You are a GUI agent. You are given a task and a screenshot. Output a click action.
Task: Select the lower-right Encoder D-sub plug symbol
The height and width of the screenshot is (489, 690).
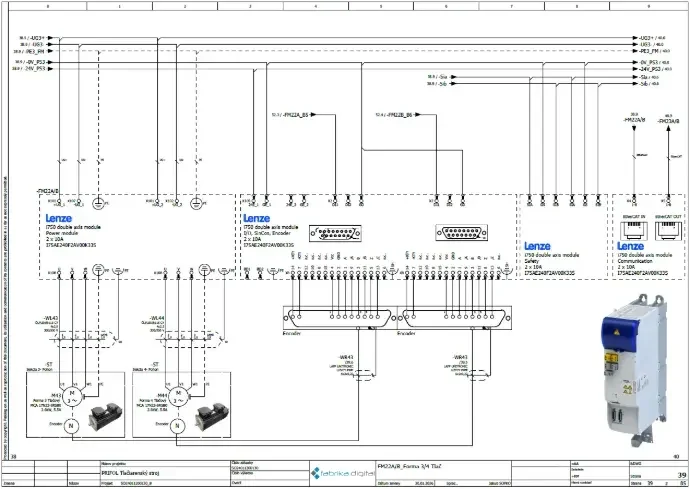[454, 318]
